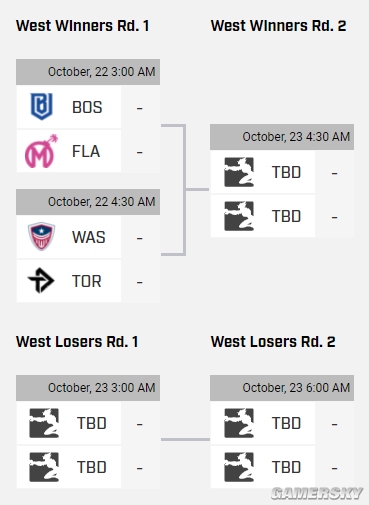The width and height of the screenshot is (369, 505).
Task: Open the October, 23 6:00 AM match header
Action: pyautogui.click(x=282, y=388)
